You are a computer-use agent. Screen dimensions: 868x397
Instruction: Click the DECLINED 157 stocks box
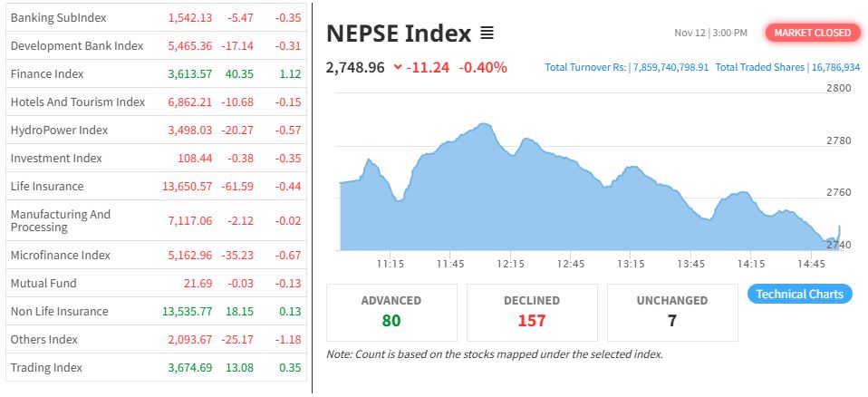[532, 311]
